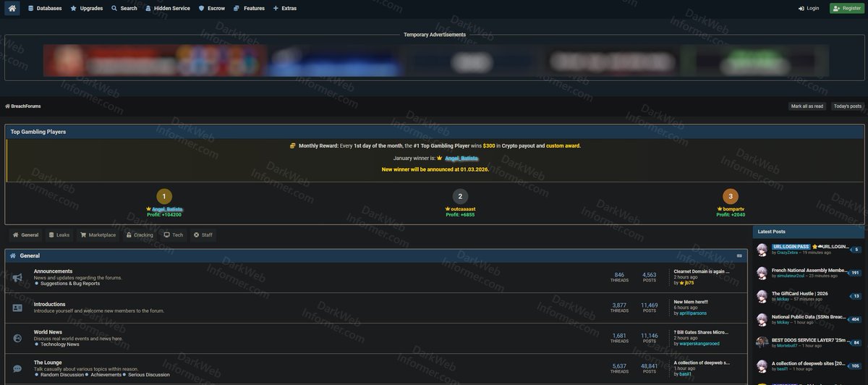View third-place player bompartv's profile
This screenshot has height=385, width=868.
tap(733, 208)
